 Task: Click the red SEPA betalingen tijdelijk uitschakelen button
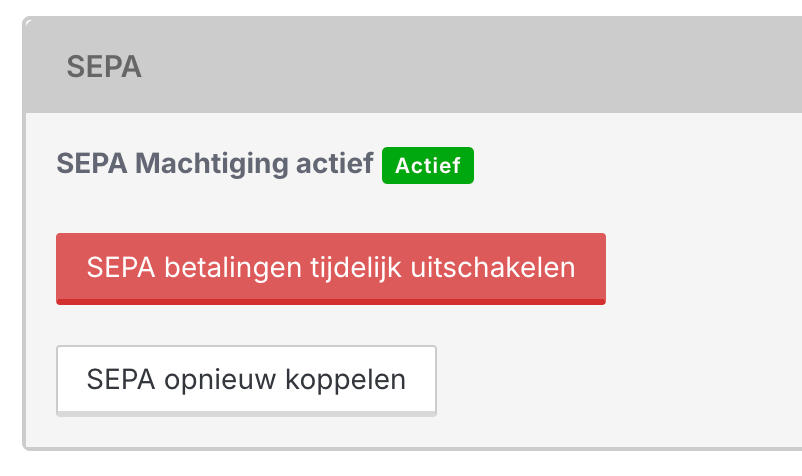pos(331,268)
